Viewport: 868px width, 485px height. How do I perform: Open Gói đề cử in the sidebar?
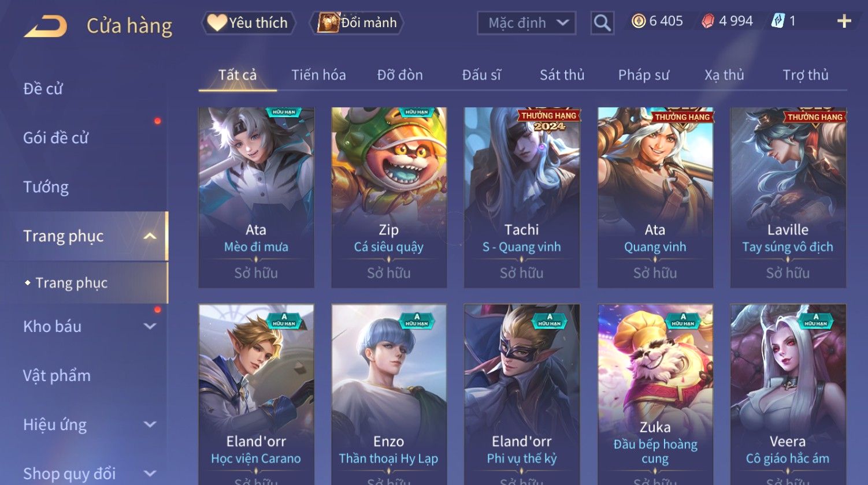(55, 138)
